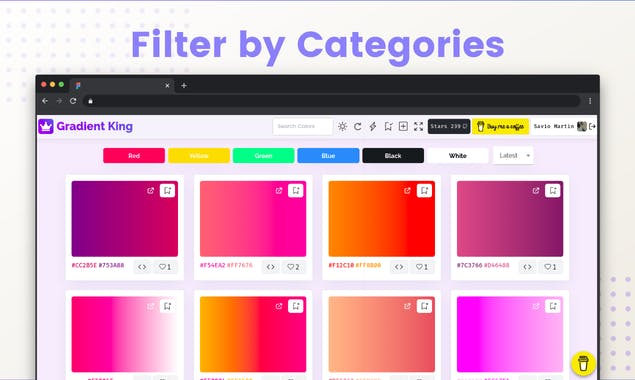
Task: Copy the #CC2B5E hex code text
Action: 84,265
